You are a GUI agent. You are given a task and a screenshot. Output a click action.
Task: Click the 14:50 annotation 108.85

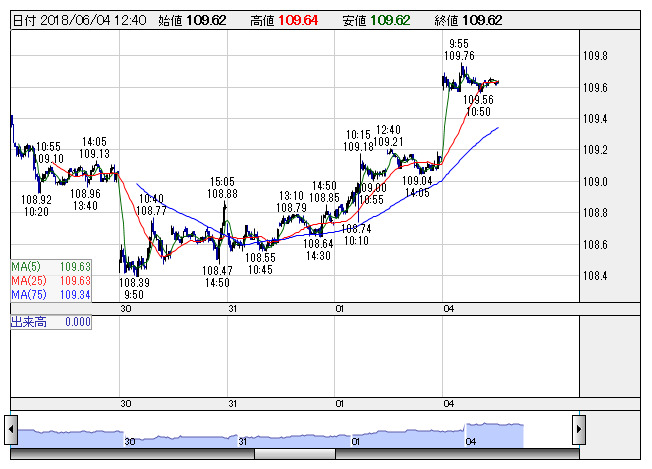point(324,192)
